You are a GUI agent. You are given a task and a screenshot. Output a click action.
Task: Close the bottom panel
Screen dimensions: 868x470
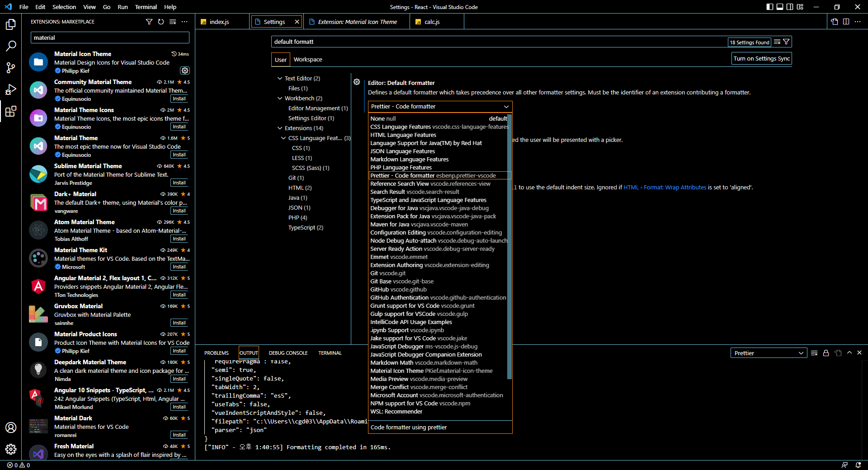coord(859,352)
